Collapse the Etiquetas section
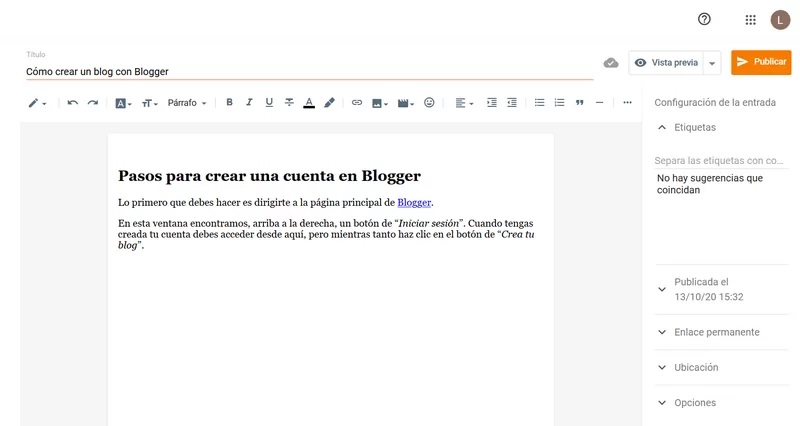800x426 pixels. point(662,128)
